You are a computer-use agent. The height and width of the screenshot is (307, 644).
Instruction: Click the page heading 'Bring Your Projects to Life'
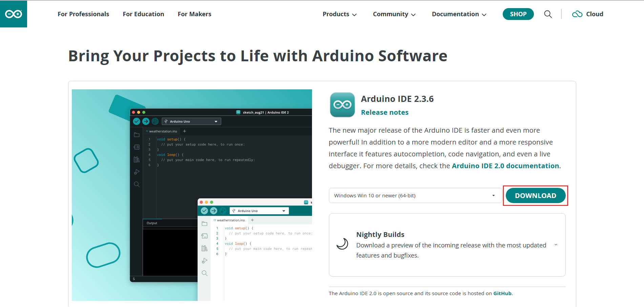258,56
